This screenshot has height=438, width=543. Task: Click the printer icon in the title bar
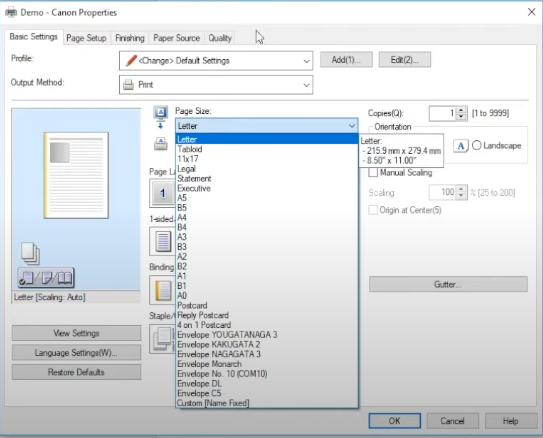click(11, 12)
